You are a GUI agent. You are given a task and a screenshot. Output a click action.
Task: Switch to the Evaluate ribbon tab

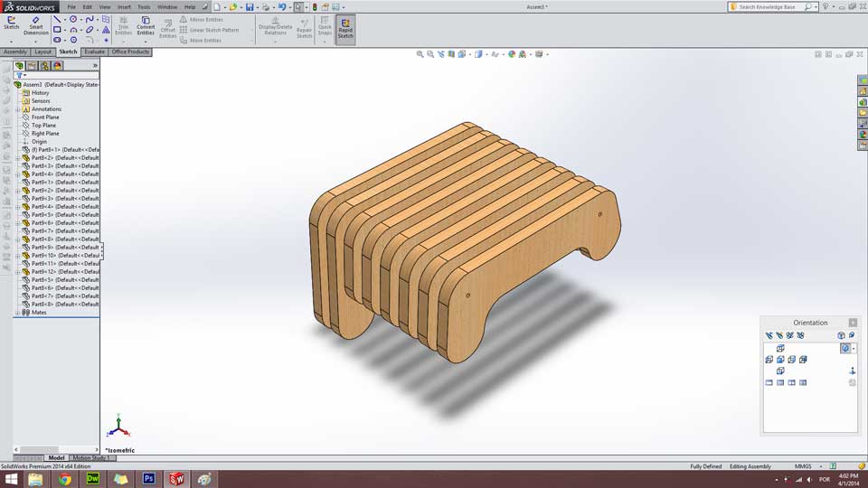pos(94,52)
